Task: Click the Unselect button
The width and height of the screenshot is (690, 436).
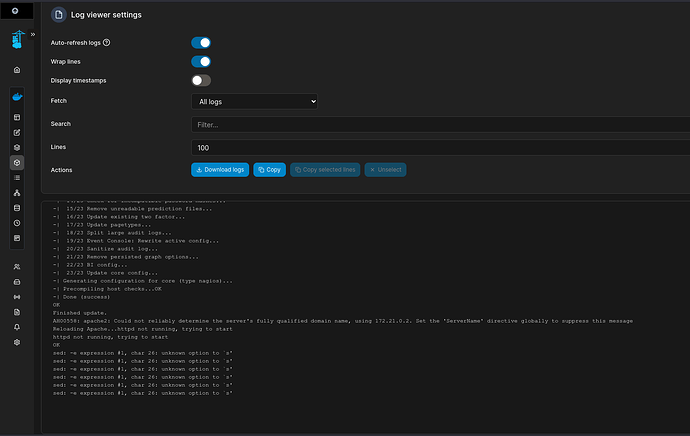Action: click(x=385, y=170)
